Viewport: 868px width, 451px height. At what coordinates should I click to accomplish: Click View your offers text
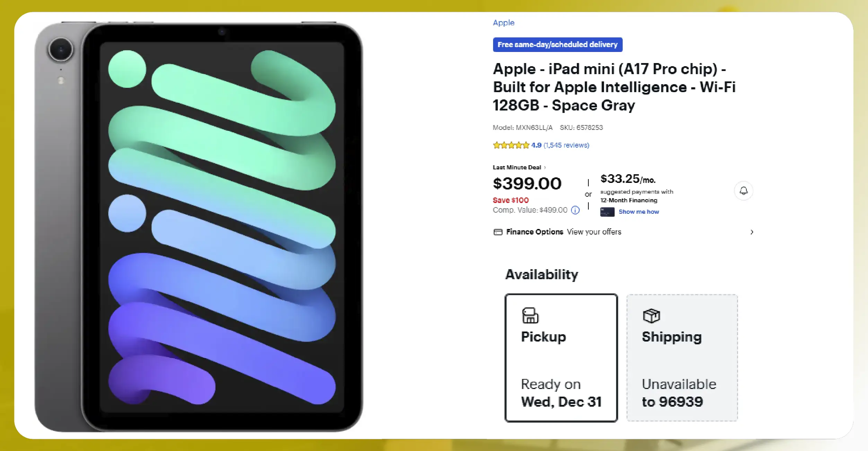594,232
